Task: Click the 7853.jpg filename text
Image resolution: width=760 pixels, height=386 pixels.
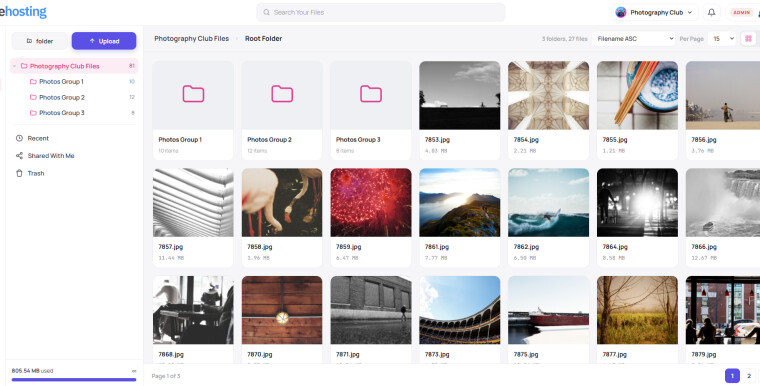Action: (437, 140)
